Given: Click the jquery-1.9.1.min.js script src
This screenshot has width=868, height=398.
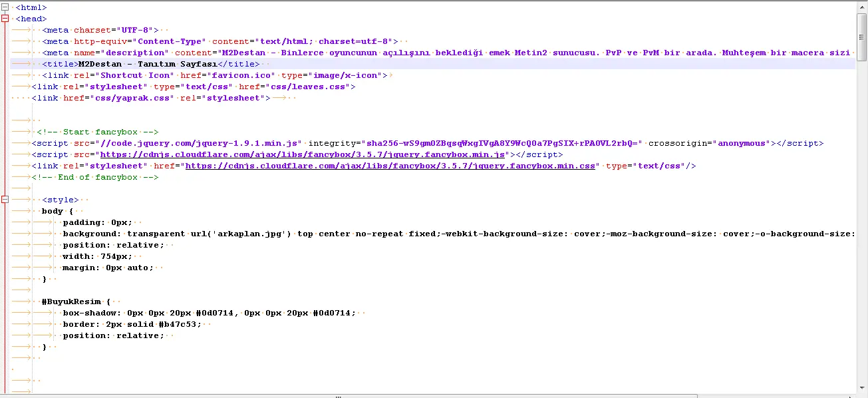Looking at the screenshot, I should (199, 143).
